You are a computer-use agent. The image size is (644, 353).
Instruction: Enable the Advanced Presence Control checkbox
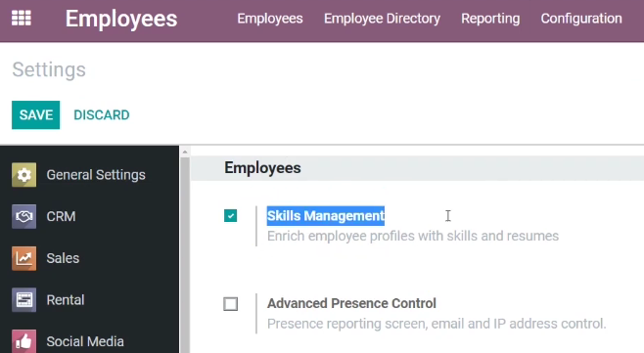tap(230, 304)
